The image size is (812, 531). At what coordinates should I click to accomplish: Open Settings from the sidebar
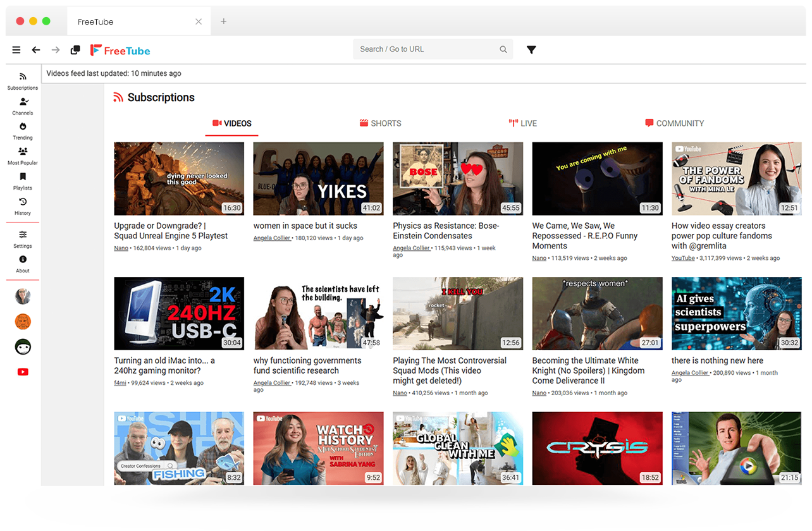pos(23,238)
